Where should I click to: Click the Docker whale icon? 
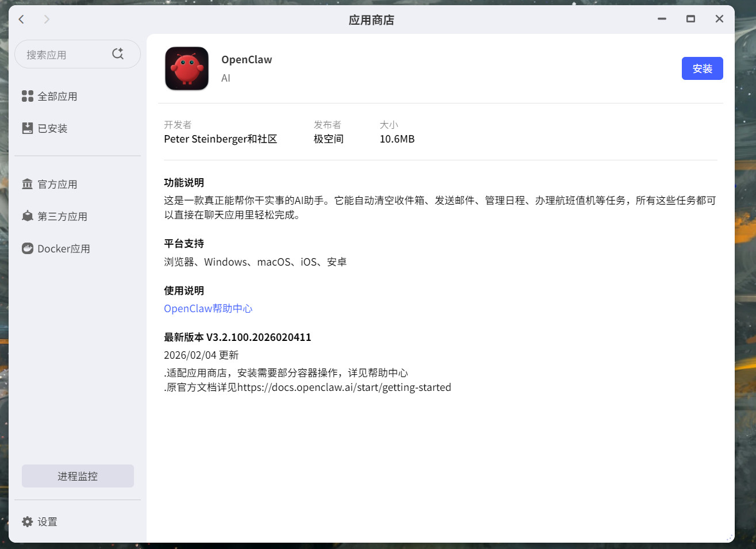pos(28,248)
